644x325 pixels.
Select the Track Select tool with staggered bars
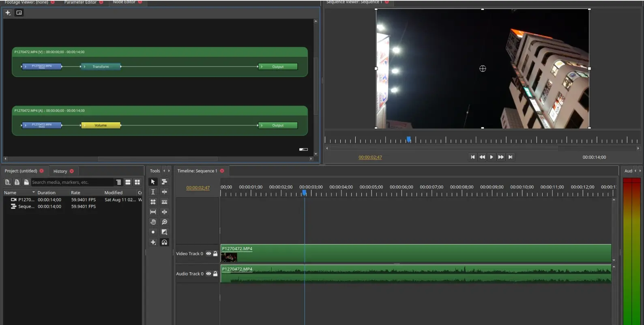tap(164, 182)
